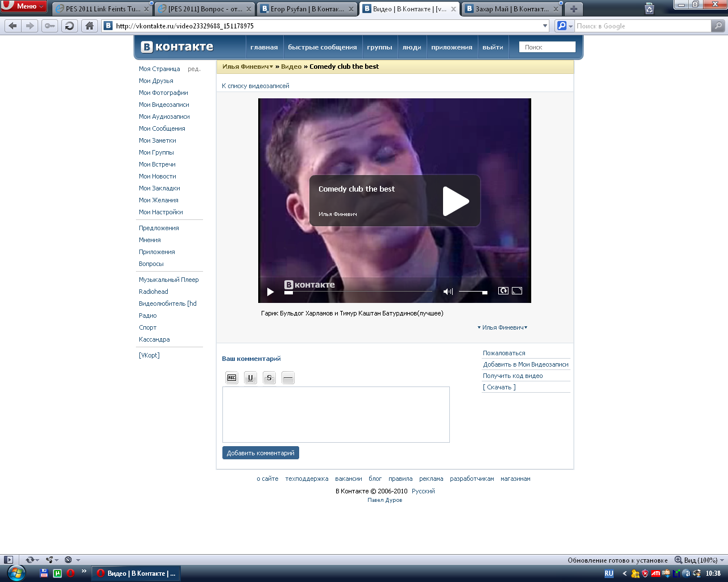Go to К списку видеозаписей

(x=255, y=86)
